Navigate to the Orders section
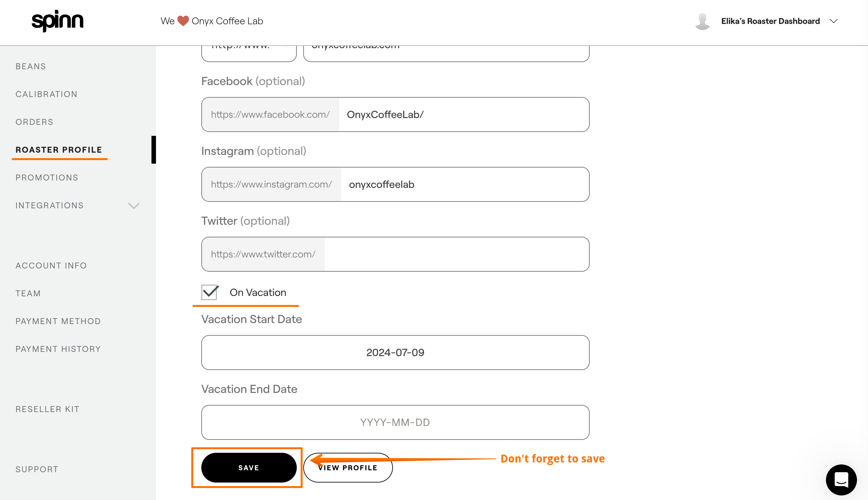This screenshot has width=868, height=500. coord(34,122)
